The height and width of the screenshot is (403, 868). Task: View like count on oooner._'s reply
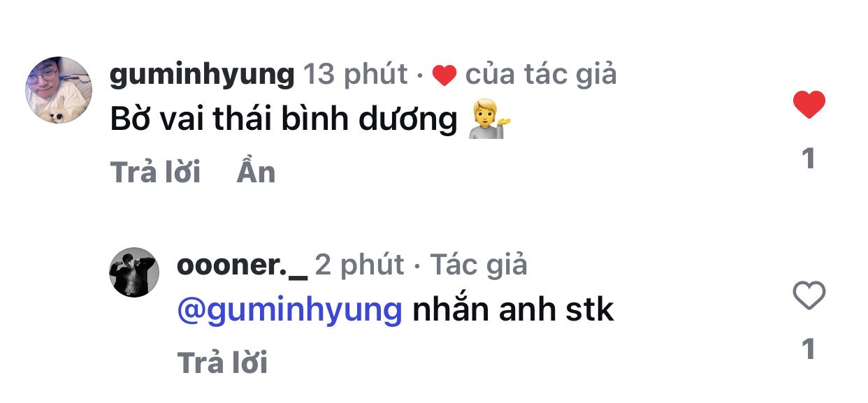tap(809, 349)
